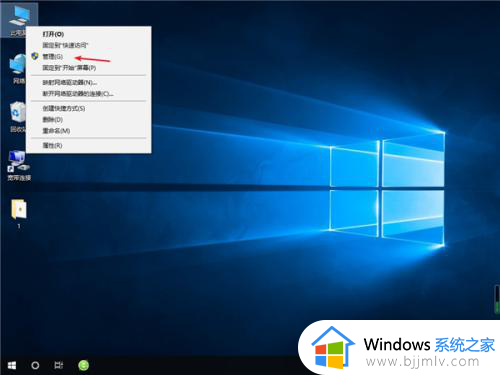The height and width of the screenshot is (375, 500).
Task: Select the Recycle Bin desktop icon
Action: [17, 117]
